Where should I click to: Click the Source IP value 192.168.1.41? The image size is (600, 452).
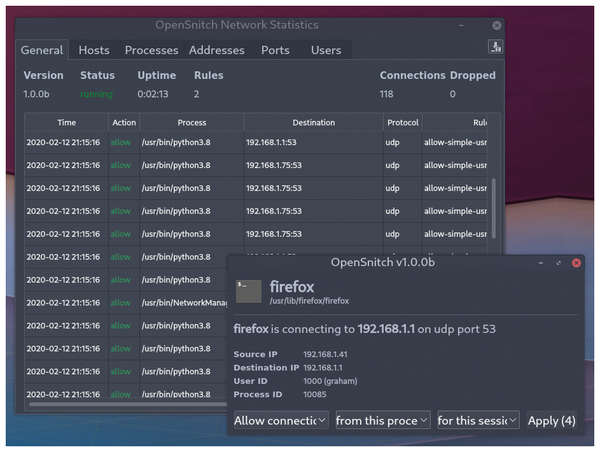click(x=325, y=354)
